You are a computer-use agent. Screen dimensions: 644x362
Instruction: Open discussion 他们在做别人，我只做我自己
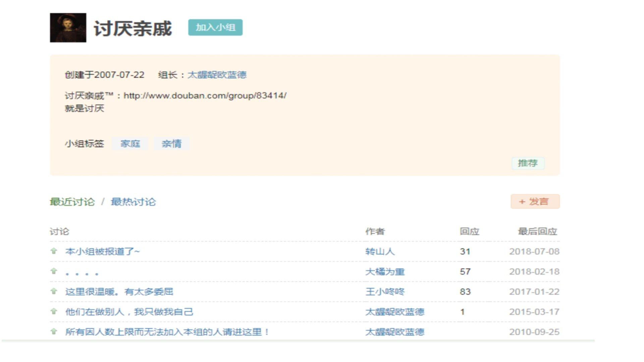point(129,312)
